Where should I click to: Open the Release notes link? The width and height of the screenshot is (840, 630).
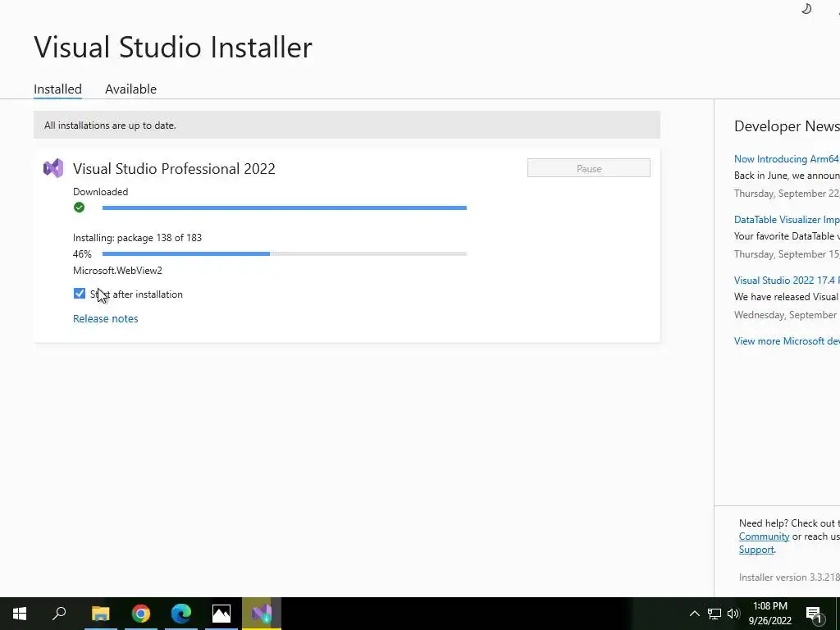click(x=106, y=318)
